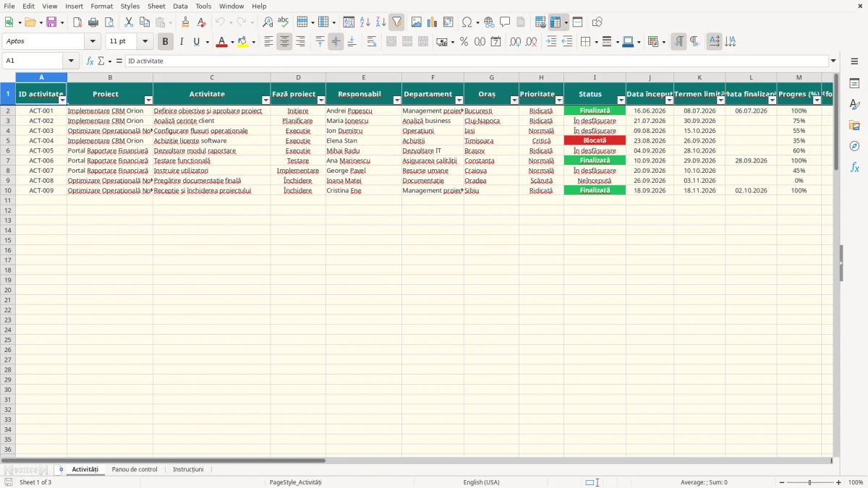Open Sidebar Navigator compass icon
The height and width of the screenshot is (488, 868).
point(854,146)
